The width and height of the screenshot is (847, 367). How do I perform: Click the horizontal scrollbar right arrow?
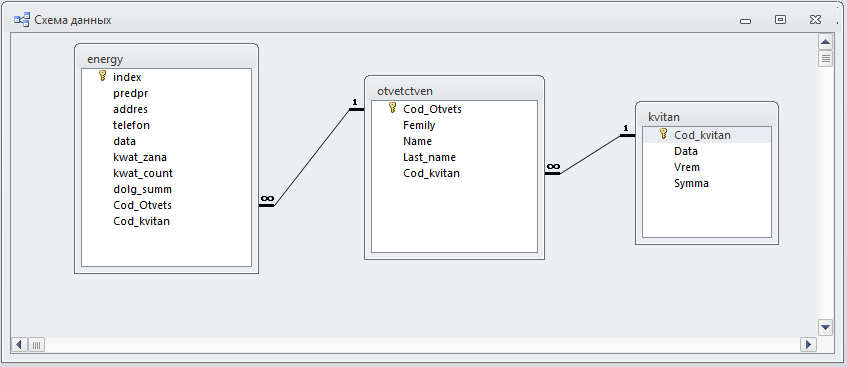[x=808, y=344]
